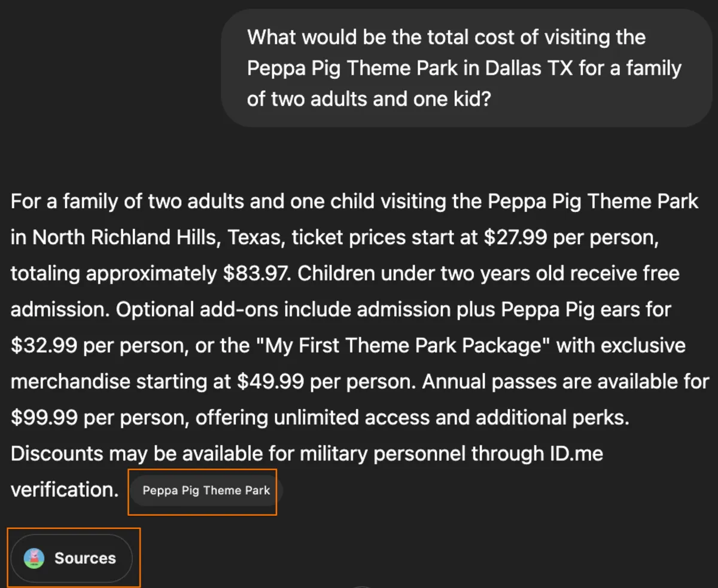Open the Sources list
The height and width of the screenshot is (588, 718).
pos(72,558)
